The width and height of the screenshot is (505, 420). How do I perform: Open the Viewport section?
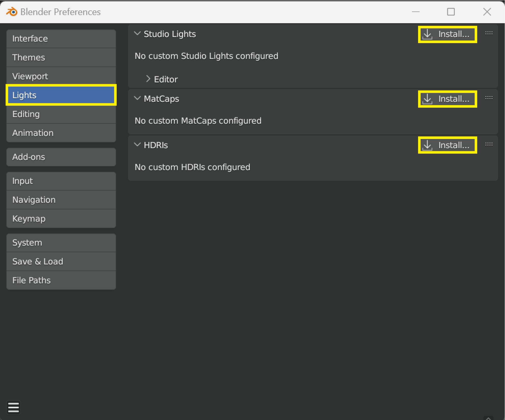click(x=61, y=76)
